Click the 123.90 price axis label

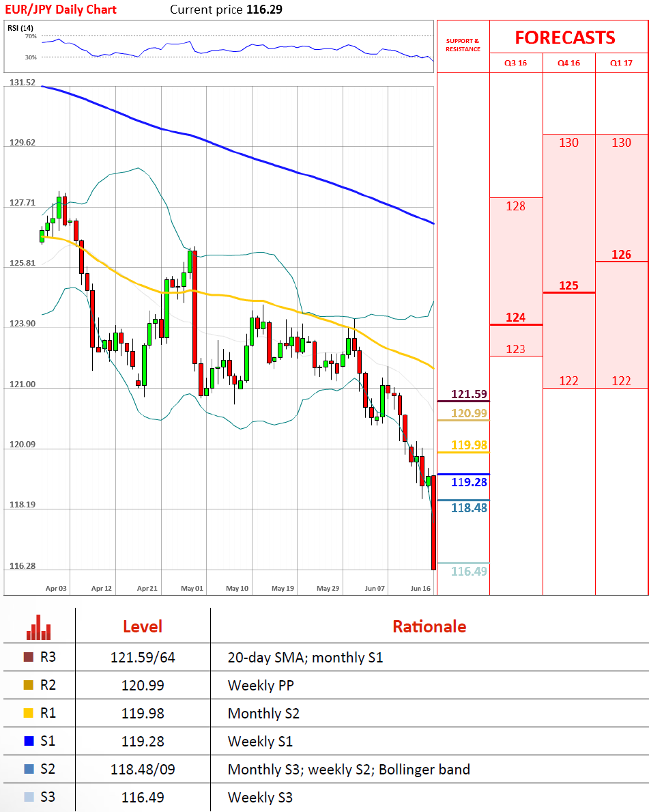pyautogui.click(x=23, y=324)
